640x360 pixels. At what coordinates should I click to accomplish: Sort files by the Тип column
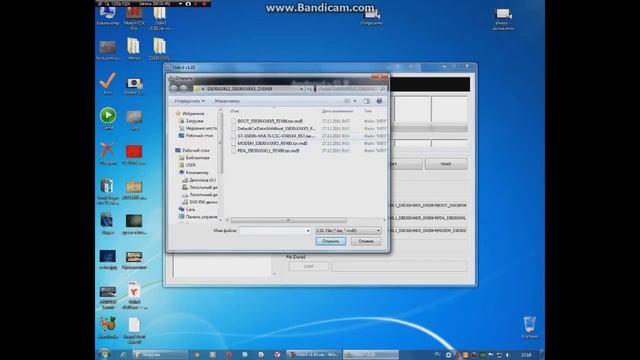[368, 111]
